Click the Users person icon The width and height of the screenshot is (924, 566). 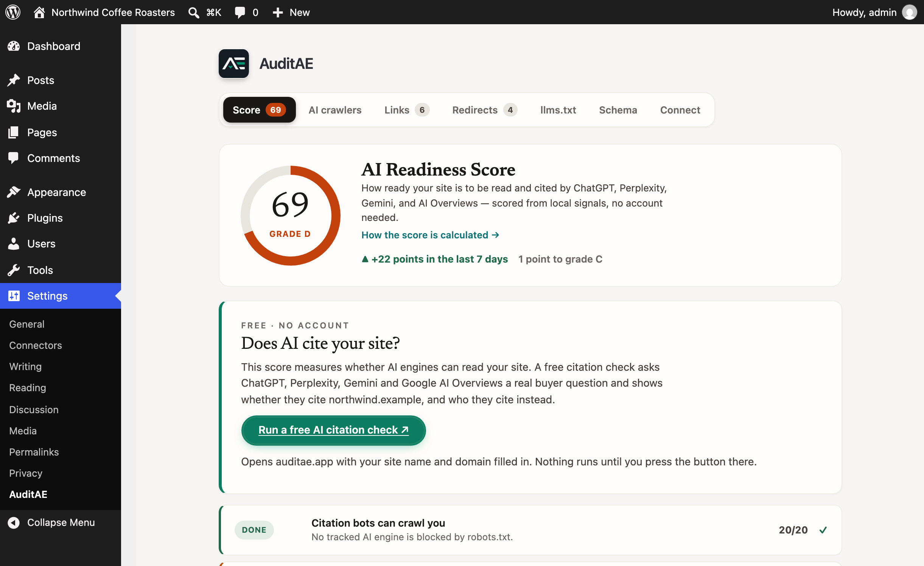tap(14, 244)
